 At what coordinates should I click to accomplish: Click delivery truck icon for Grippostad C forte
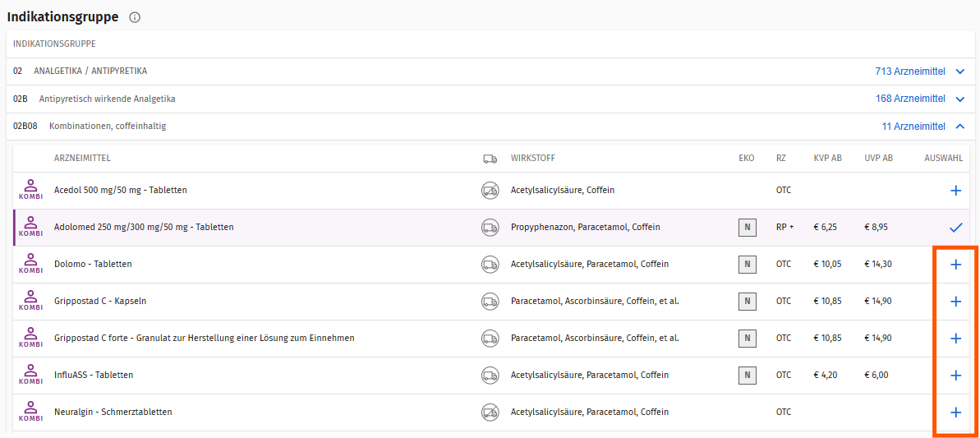click(x=490, y=338)
